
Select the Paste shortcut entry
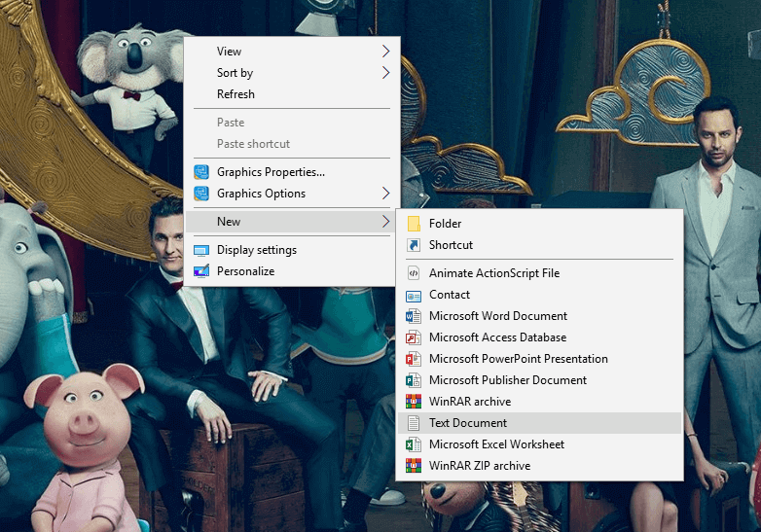coord(292,144)
